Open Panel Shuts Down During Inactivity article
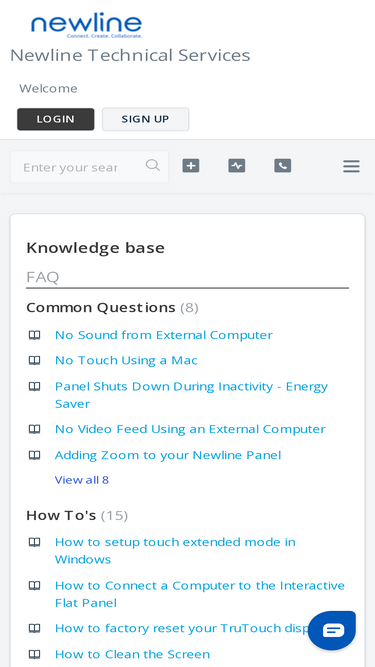The image size is (375, 667). click(x=191, y=395)
